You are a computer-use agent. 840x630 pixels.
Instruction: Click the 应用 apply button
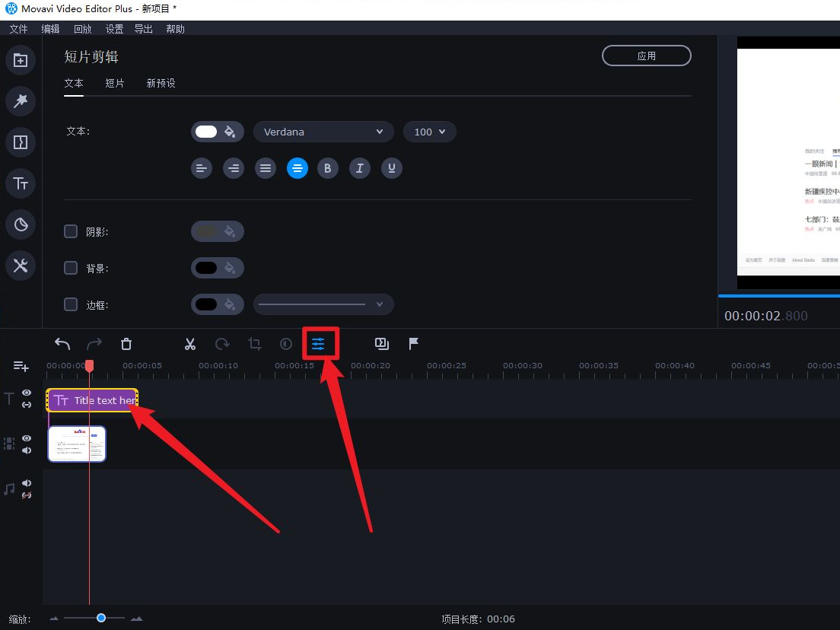647,56
